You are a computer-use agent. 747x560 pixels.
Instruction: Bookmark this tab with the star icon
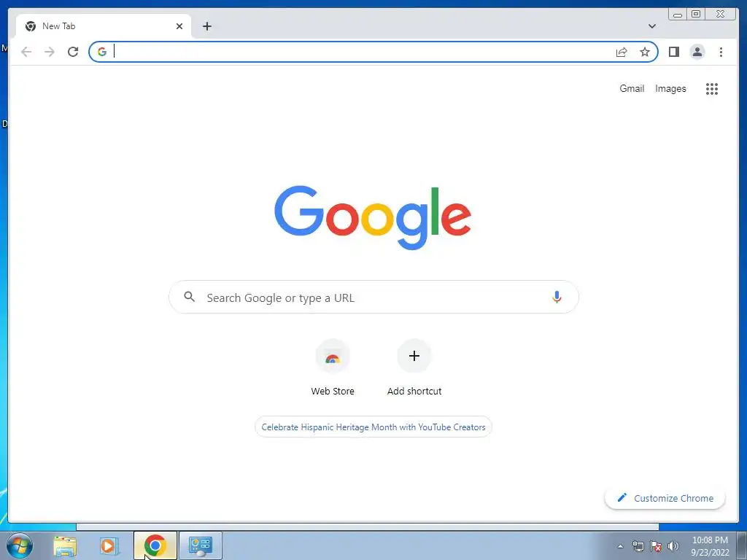(x=645, y=52)
